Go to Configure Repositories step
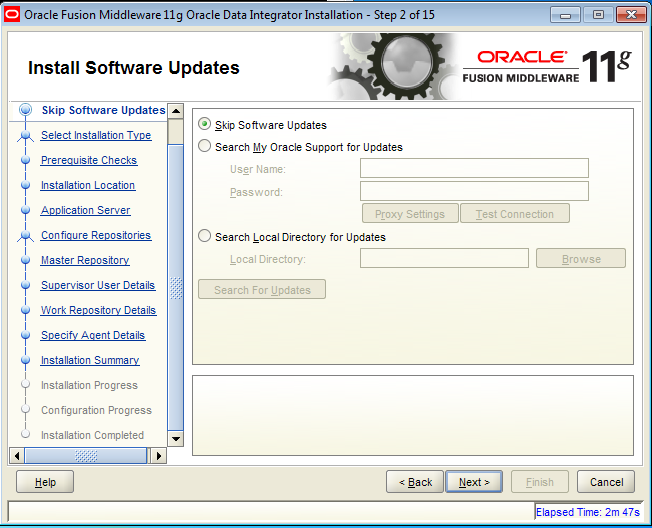Image resolution: width=652 pixels, height=528 pixels. point(96,235)
